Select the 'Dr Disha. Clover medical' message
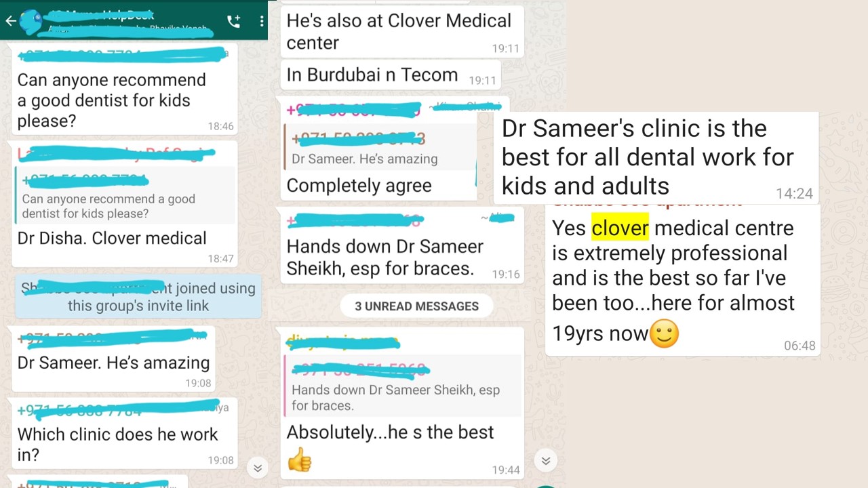The height and width of the screenshot is (488, 868). pos(125,204)
